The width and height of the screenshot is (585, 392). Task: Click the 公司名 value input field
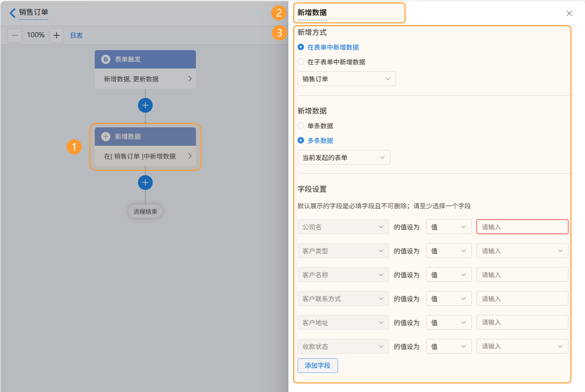tap(522, 227)
